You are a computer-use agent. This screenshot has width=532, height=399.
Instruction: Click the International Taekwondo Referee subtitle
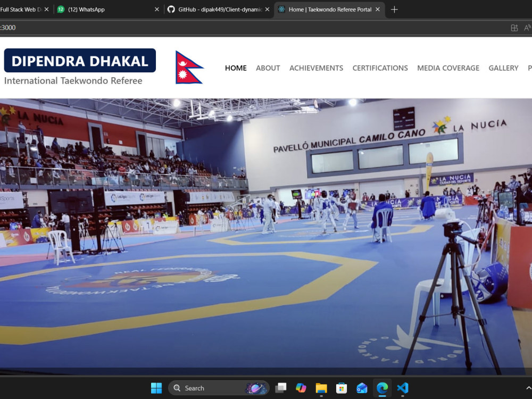73,81
